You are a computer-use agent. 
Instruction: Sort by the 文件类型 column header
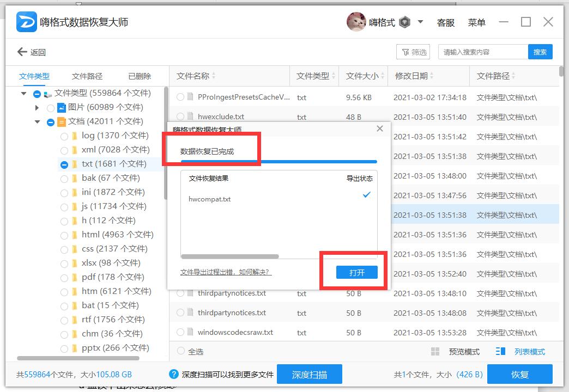(316, 76)
